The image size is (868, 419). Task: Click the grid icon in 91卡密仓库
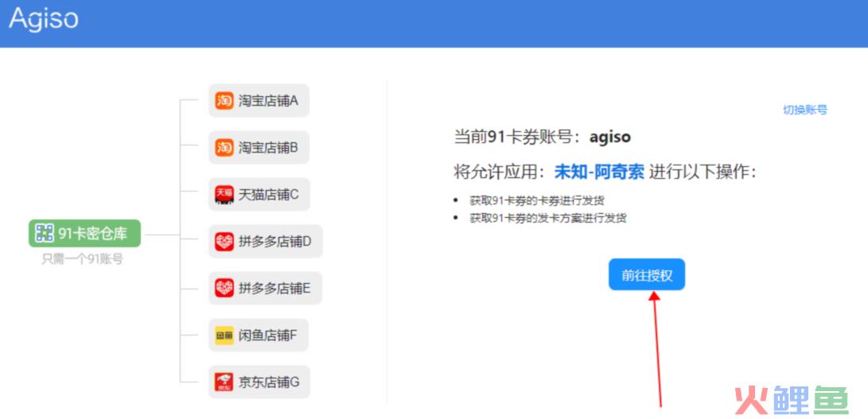[45, 233]
